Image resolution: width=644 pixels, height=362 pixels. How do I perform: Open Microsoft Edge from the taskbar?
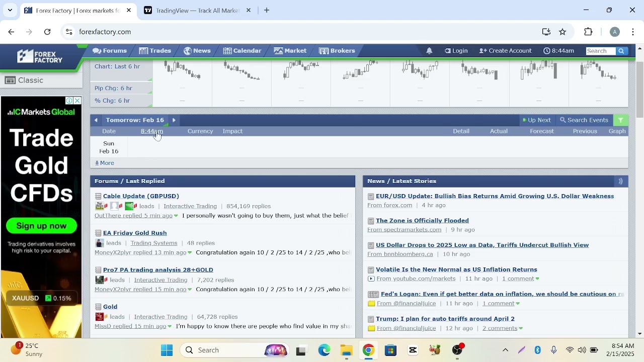coord(324,350)
